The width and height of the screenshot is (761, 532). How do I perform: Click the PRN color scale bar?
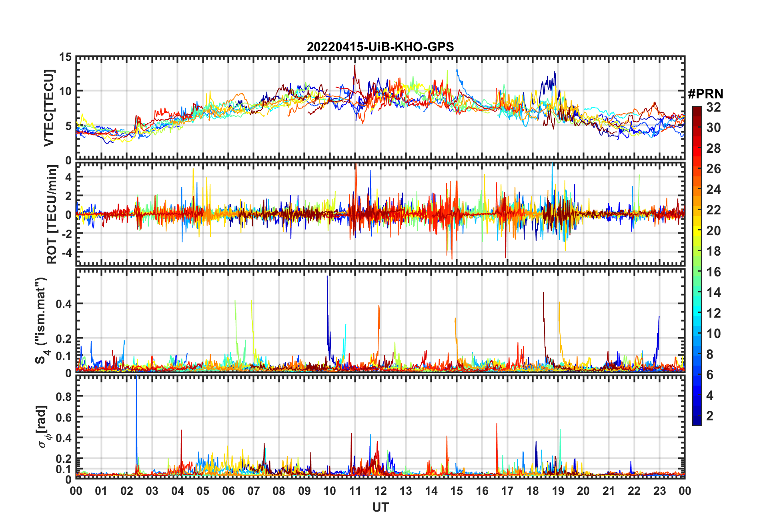697,266
